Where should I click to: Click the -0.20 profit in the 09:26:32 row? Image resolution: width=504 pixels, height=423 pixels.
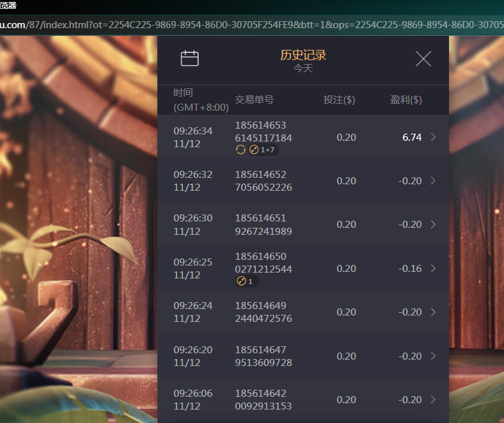(x=410, y=180)
